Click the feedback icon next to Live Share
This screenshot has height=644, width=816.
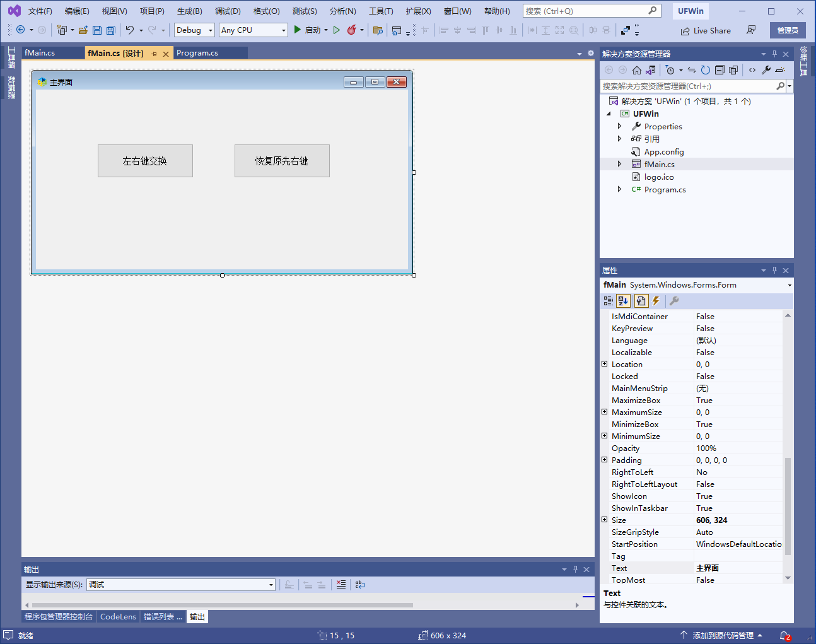tap(751, 30)
